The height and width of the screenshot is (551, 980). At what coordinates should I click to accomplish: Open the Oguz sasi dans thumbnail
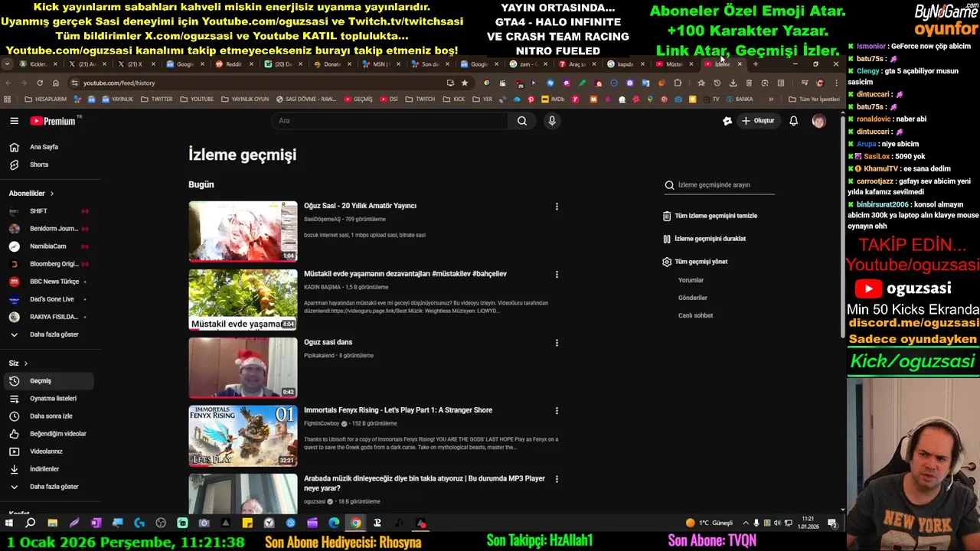(x=243, y=367)
